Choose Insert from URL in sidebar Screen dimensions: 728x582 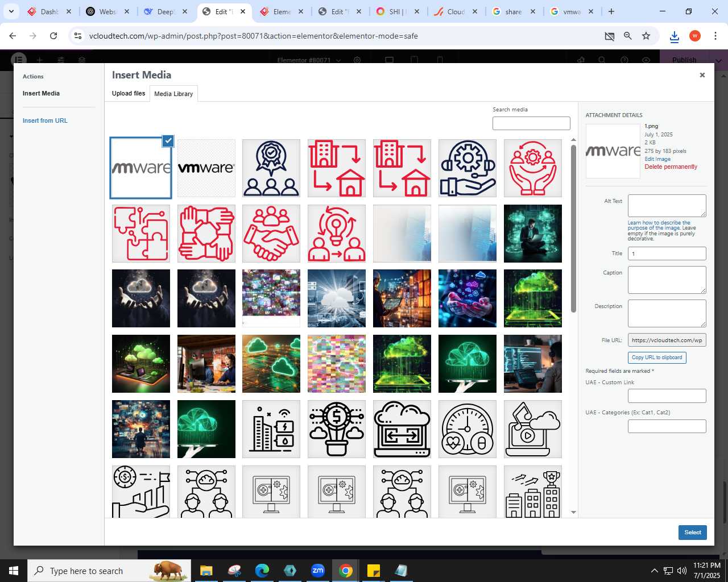[x=45, y=120]
